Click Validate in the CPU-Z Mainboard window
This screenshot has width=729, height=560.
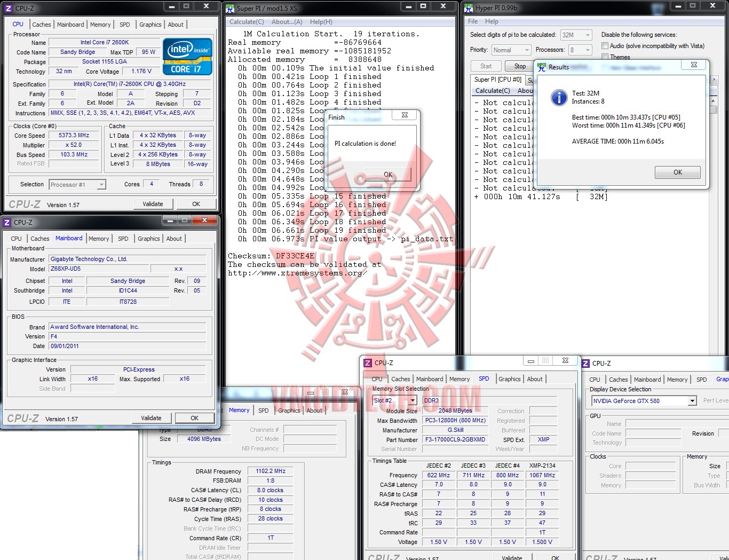click(151, 418)
